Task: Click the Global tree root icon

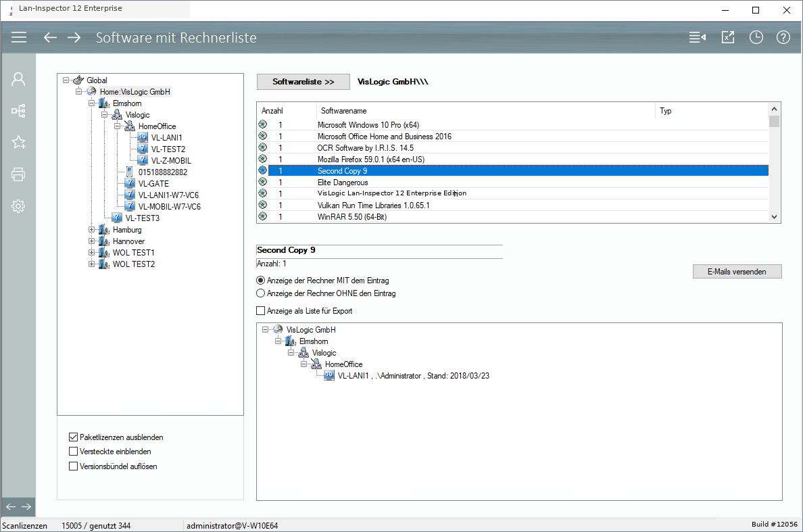Action: [x=78, y=80]
